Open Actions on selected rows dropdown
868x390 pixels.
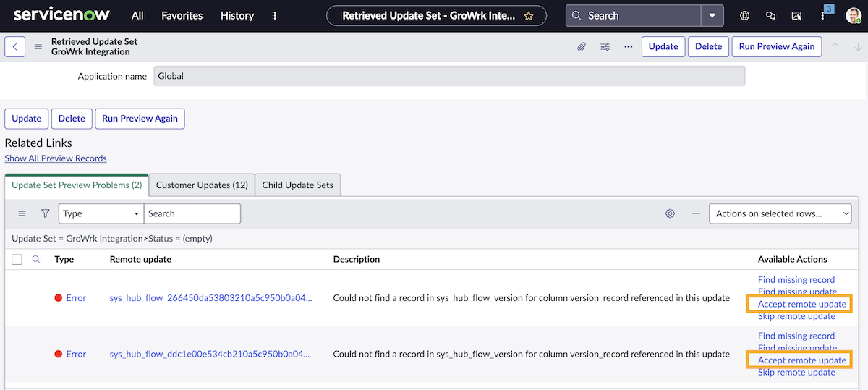pyautogui.click(x=780, y=213)
